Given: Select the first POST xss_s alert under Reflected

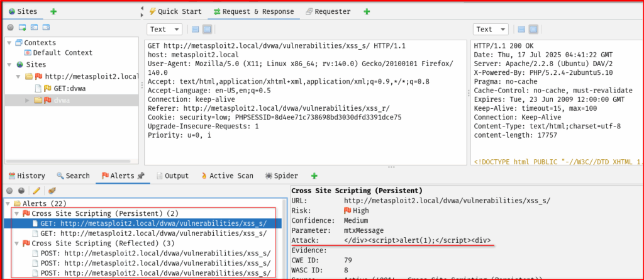Looking at the screenshot, I should 152,253.
